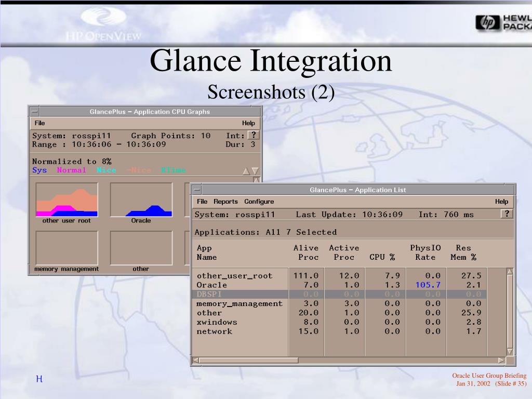The image size is (532, 399).
Task: Click Nice legend label in CPU Graphs
Action: click(x=106, y=170)
